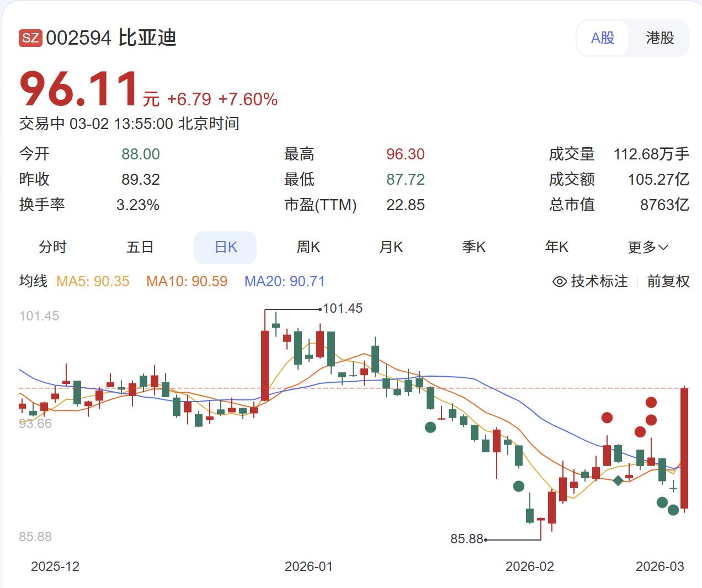Click the 最高 value 96.30

[x=406, y=154]
